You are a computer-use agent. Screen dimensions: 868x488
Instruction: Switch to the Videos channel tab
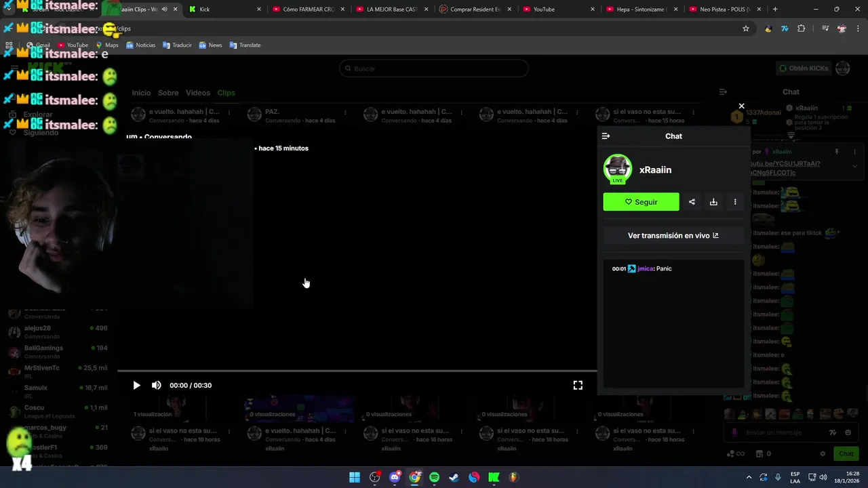point(198,93)
